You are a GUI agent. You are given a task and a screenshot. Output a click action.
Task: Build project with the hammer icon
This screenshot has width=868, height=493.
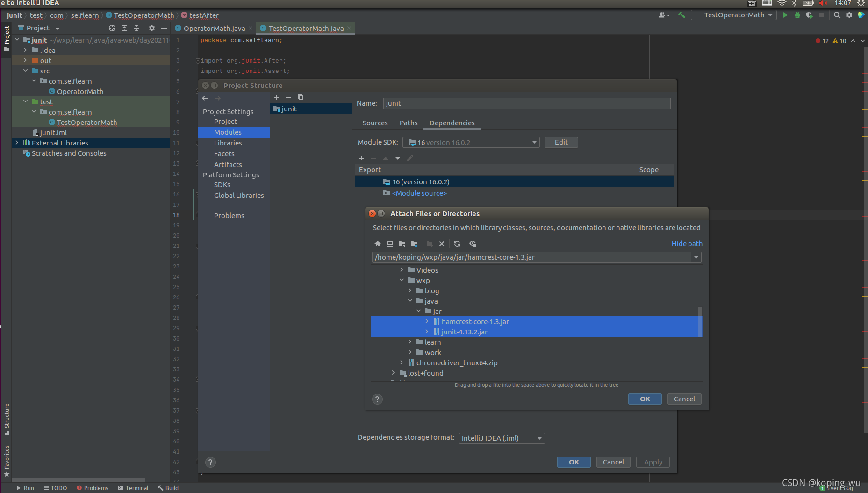coord(682,15)
